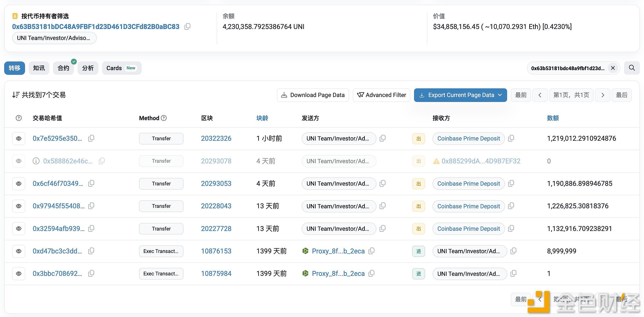Toggle 块龄 age column format
The height and width of the screenshot is (317, 644).
click(x=262, y=118)
